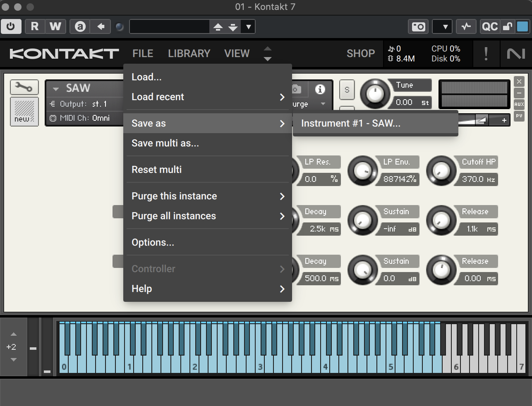Select Load... from the File menu

pos(208,77)
